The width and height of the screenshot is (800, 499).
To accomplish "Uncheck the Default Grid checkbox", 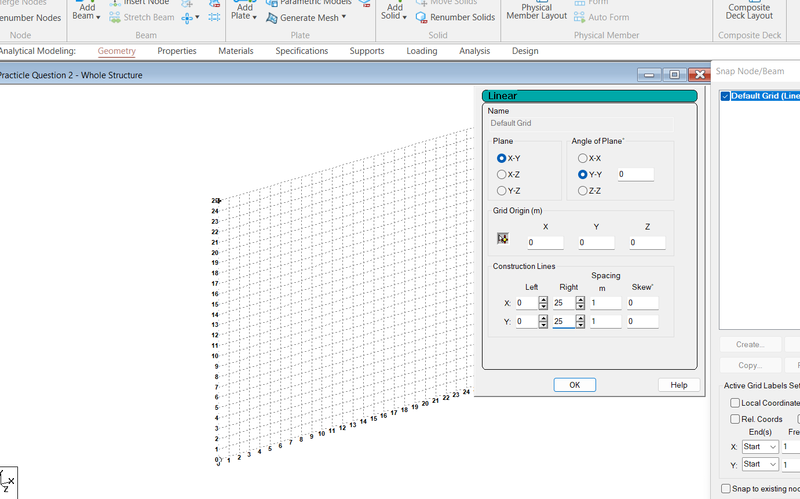I will [725, 96].
